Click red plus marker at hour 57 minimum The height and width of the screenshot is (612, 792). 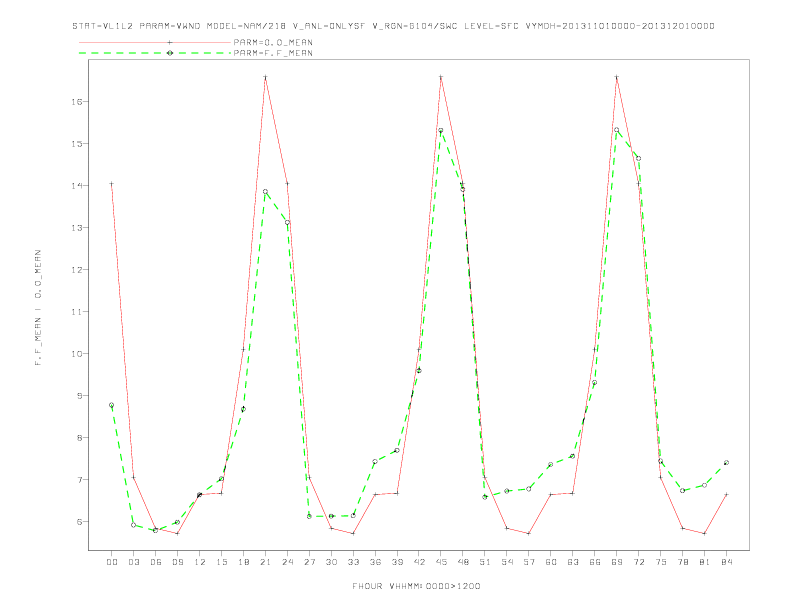(529, 533)
